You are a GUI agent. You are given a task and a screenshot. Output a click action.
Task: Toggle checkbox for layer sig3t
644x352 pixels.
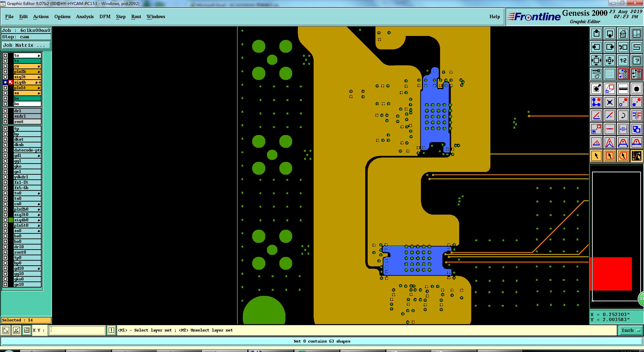point(5,77)
